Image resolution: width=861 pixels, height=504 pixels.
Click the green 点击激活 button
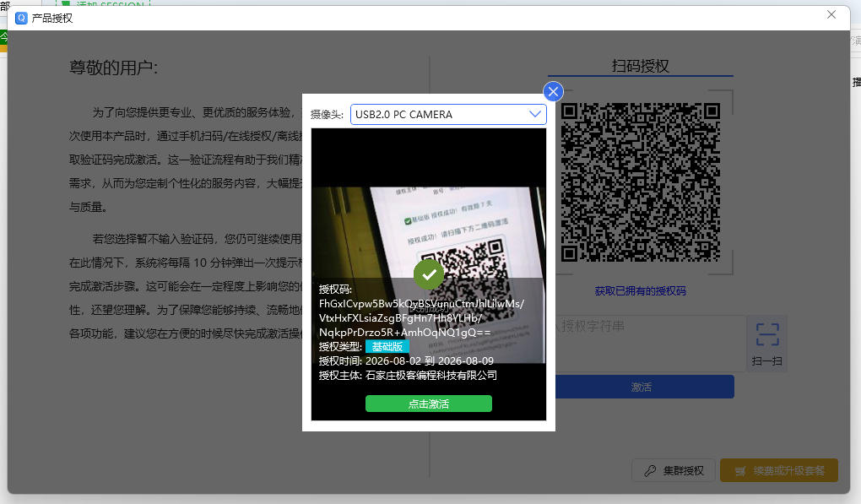(428, 404)
